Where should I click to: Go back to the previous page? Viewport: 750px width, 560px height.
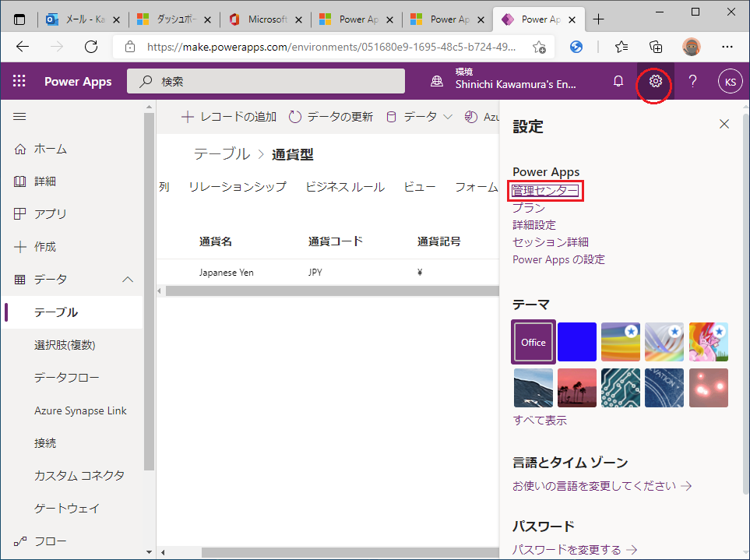point(23,47)
